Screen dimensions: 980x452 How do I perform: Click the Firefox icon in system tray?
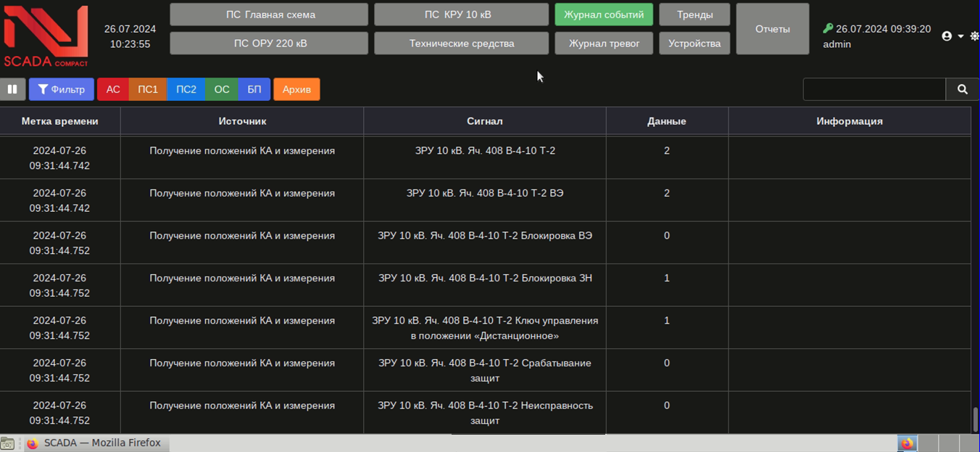click(908, 443)
